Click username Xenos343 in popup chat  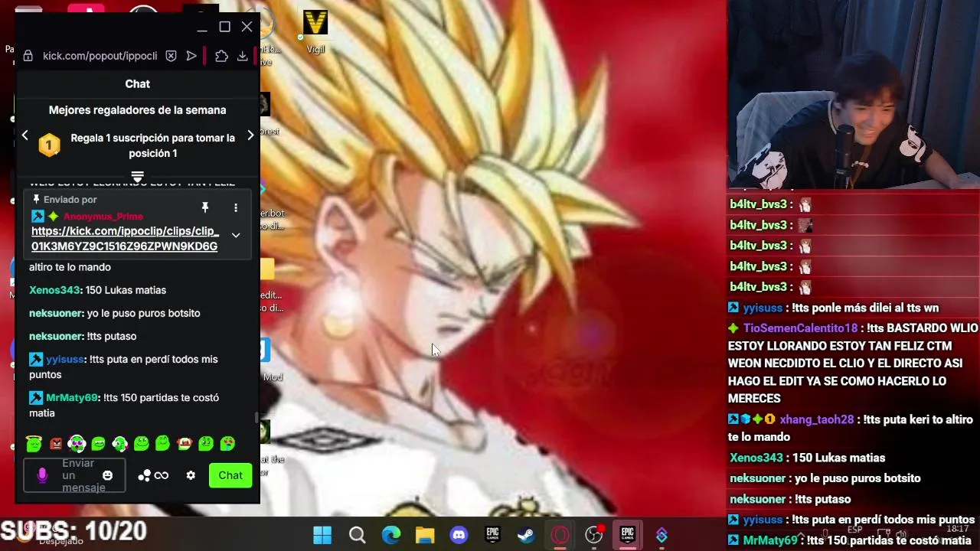click(54, 290)
